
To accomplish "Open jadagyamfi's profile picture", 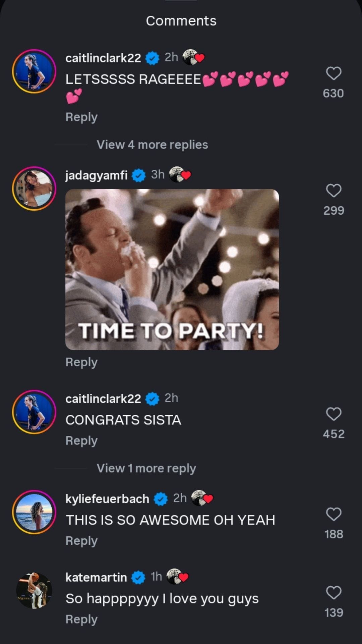I will click(34, 189).
